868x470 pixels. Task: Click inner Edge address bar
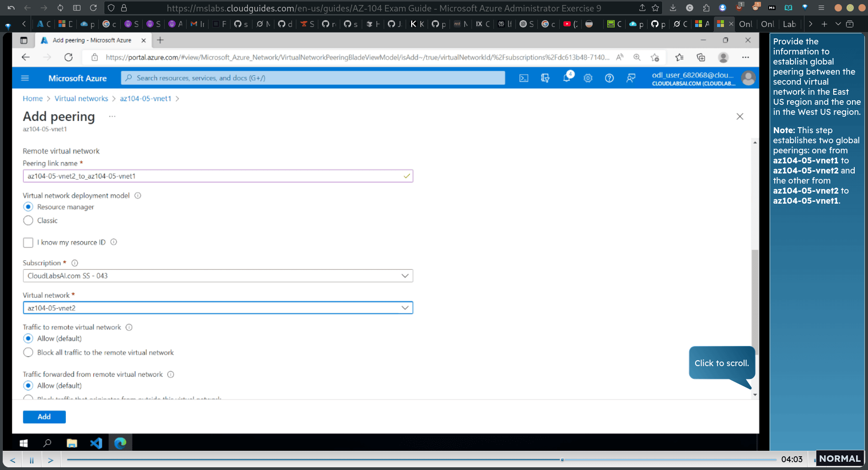pyautogui.click(x=357, y=57)
